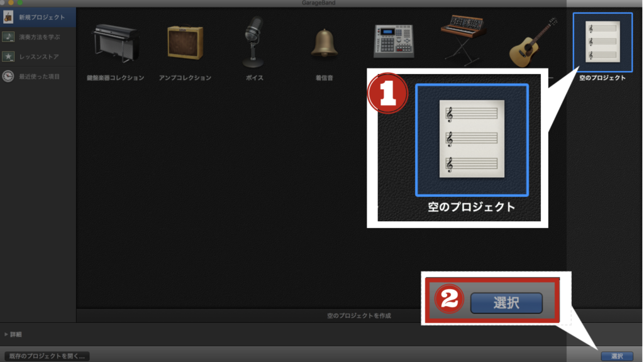Choose the アンプコレクション amplifier template
The image size is (644, 362).
coord(186,43)
